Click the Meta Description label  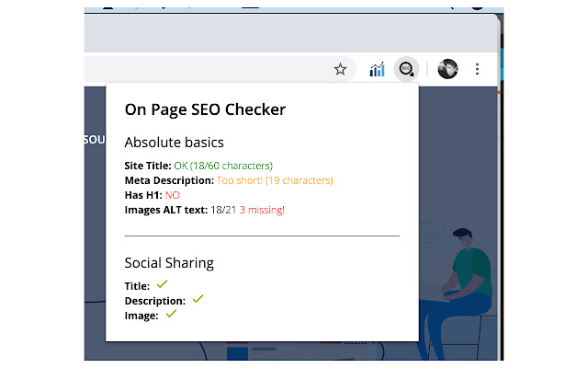tap(169, 180)
